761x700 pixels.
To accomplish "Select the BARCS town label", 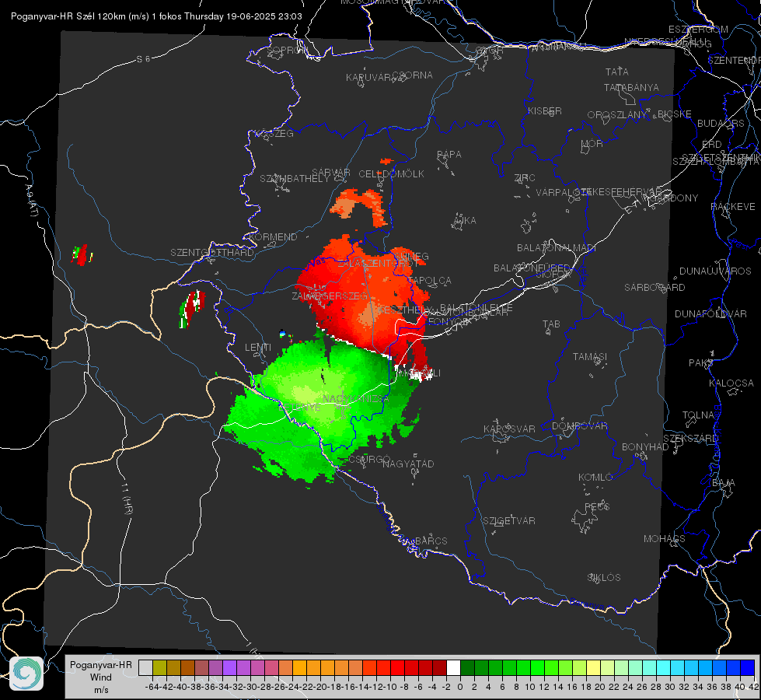I will pos(431,541).
